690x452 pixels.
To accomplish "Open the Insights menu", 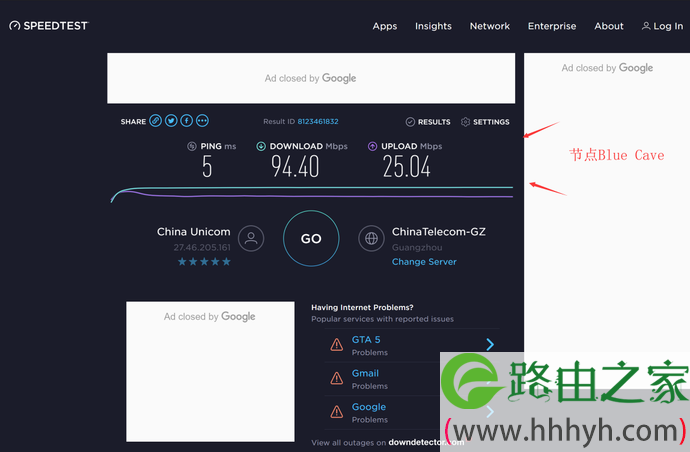I will click(433, 26).
